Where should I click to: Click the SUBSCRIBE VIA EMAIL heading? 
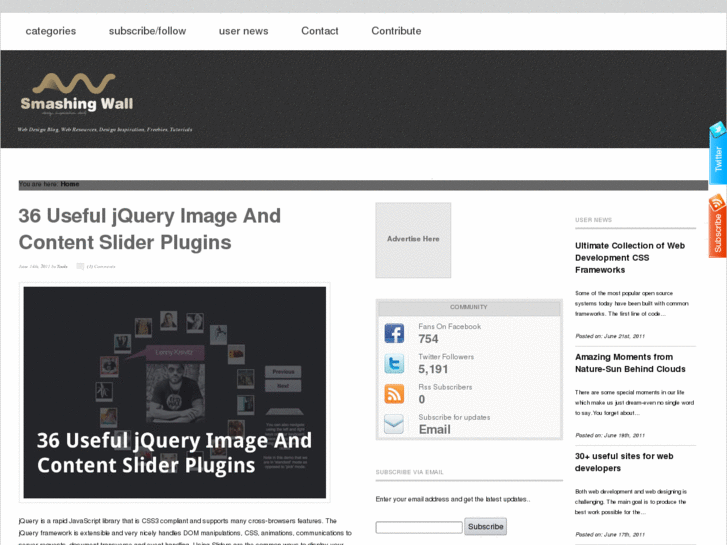[409, 472]
